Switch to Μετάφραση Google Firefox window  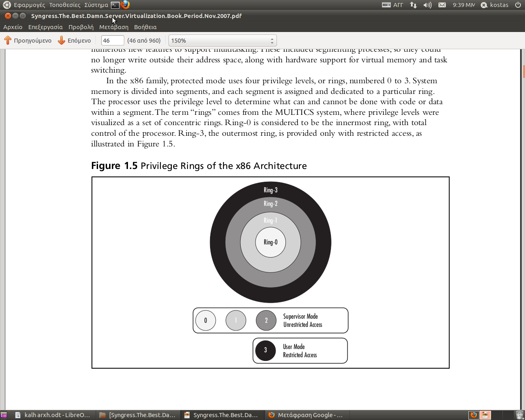(x=306, y=415)
